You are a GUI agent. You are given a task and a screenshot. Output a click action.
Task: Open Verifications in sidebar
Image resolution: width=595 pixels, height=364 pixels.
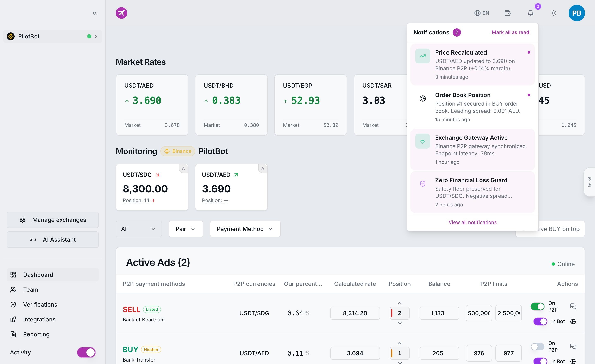coord(52,304)
